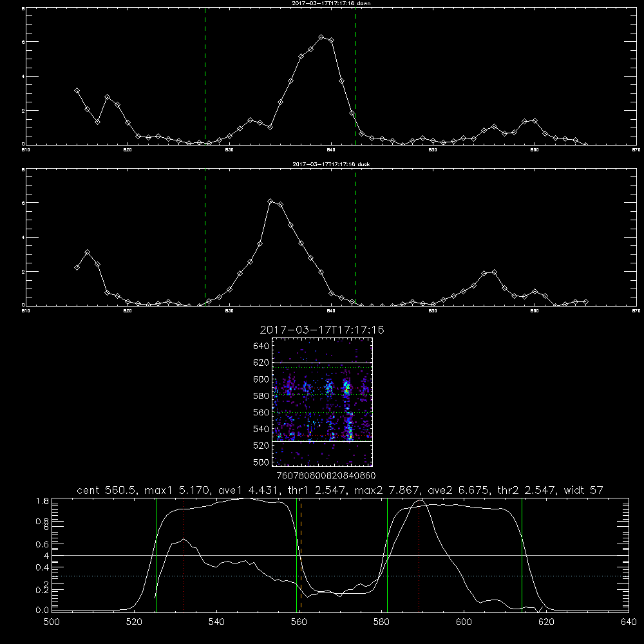Click the red dotted vertical line near 589 in bottom plot
Image resolution: width=644 pixels, height=644 pixels.
pos(419,555)
